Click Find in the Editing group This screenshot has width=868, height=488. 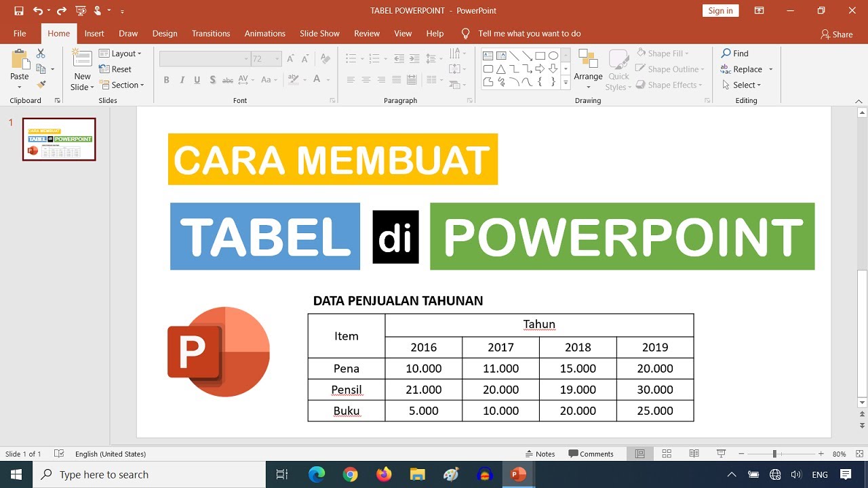pyautogui.click(x=735, y=54)
